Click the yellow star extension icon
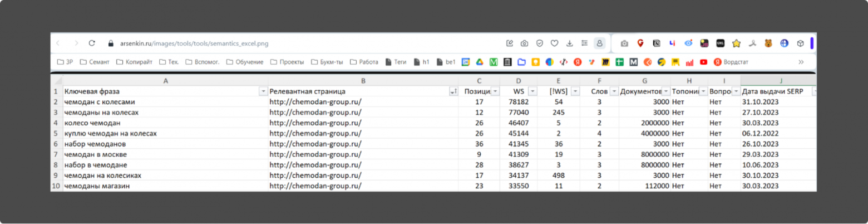 click(737, 43)
